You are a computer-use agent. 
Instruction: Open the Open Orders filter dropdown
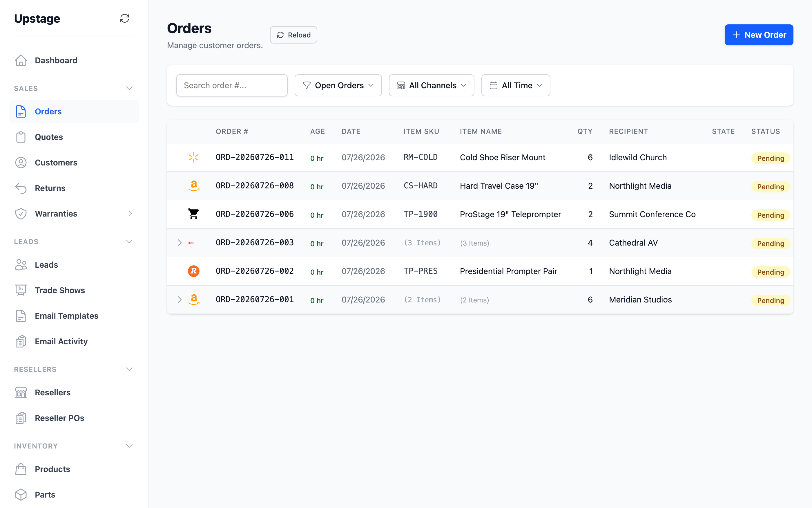(x=338, y=85)
